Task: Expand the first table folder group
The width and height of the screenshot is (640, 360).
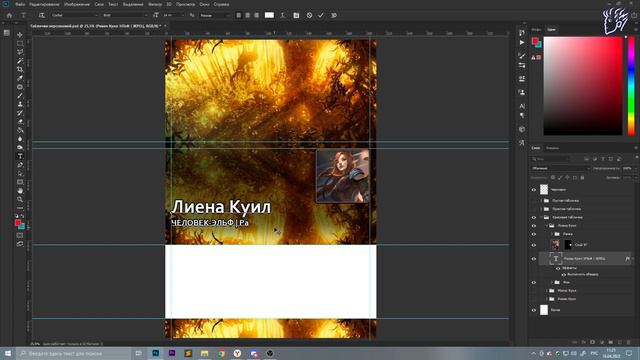Action: [x=542, y=201]
